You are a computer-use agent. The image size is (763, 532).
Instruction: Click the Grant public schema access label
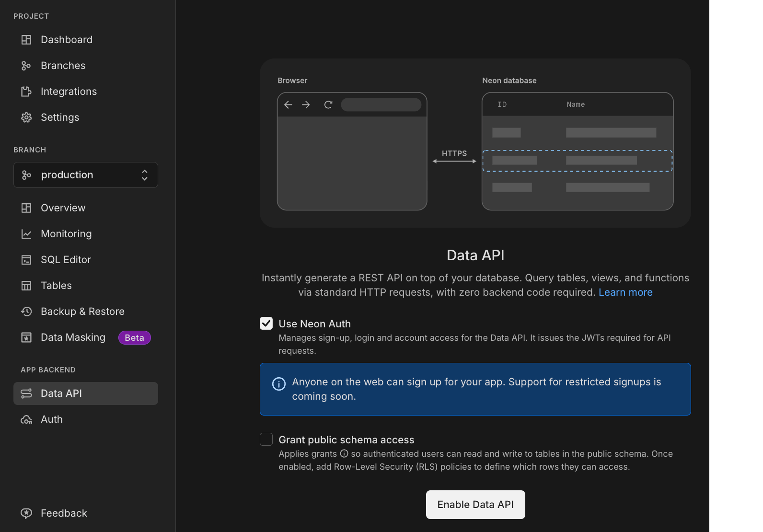point(347,440)
